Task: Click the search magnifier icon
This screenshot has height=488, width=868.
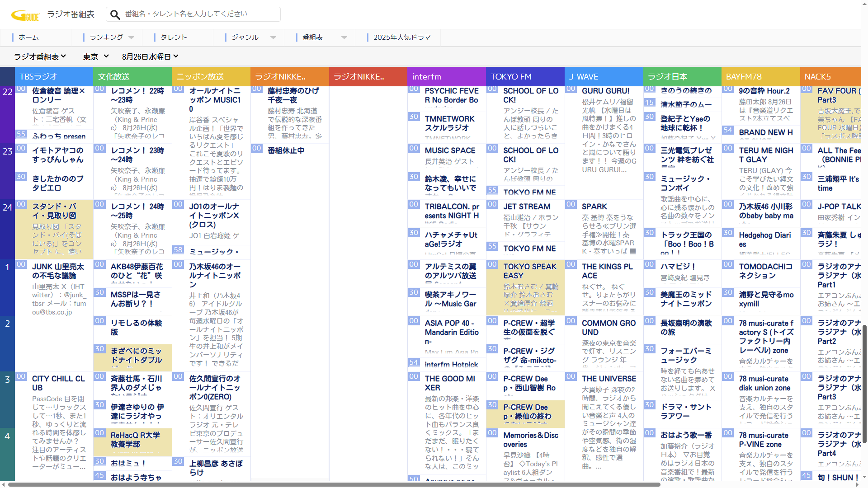Action: pyautogui.click(x=115, y=15)
